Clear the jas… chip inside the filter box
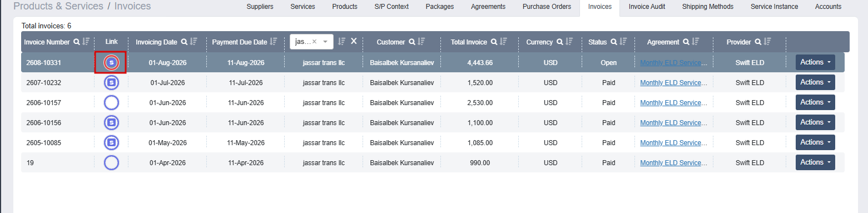 pyautogui.click(x=314, y=42)
